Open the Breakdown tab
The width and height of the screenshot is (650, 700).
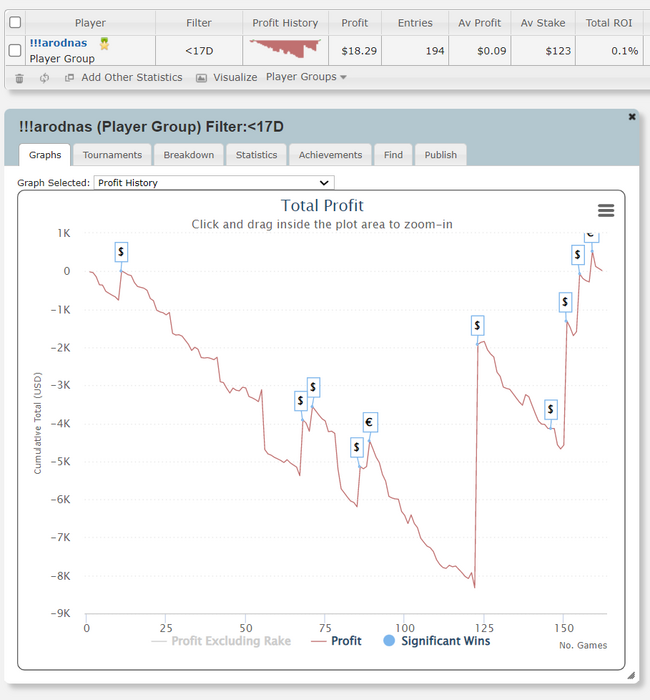(x=188, y=155)
